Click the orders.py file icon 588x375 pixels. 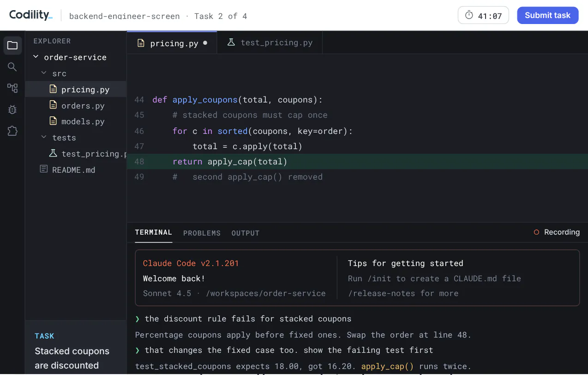[x=54, y=105]
